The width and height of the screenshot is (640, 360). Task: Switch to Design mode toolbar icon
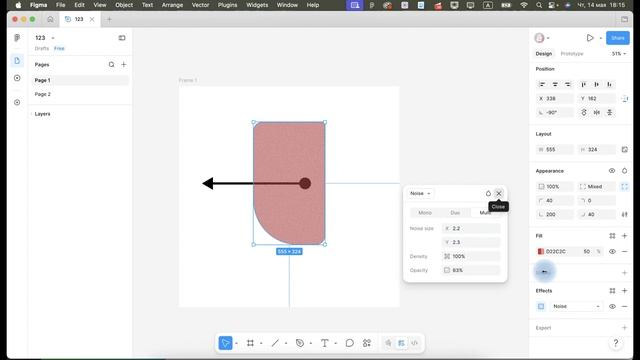(x=402, y=343)
